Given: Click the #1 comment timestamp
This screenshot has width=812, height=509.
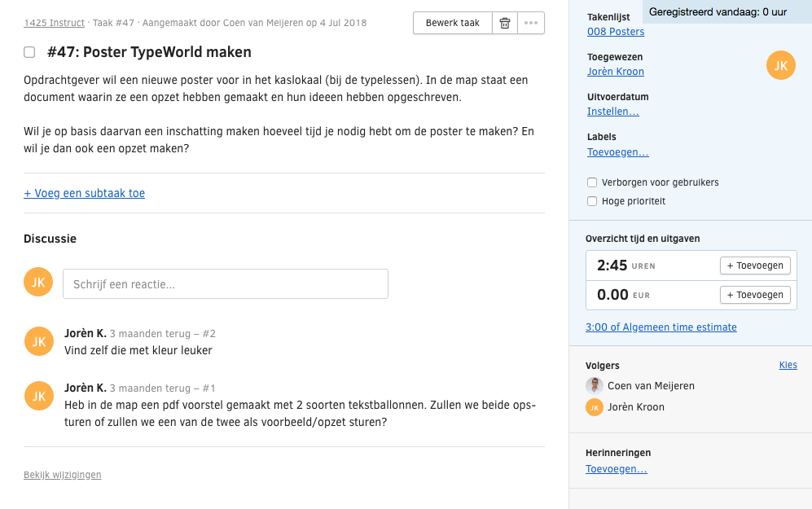Looking at the screenshot, I should [163, 388].
